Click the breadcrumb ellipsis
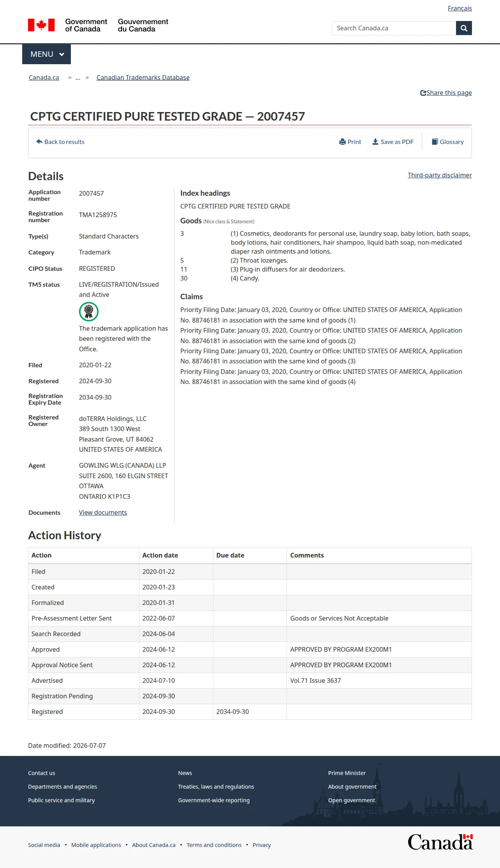Screen dimensions: 500x868 coord(78,77)
